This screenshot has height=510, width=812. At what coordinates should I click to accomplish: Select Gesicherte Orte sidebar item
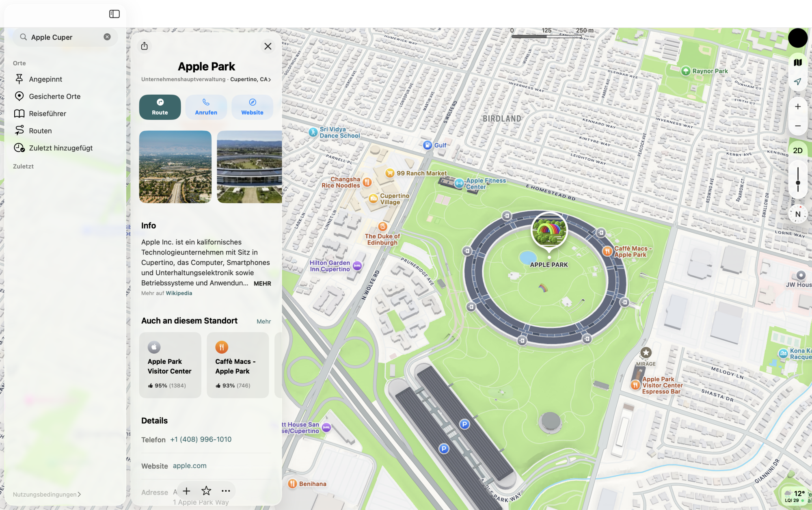54,96
